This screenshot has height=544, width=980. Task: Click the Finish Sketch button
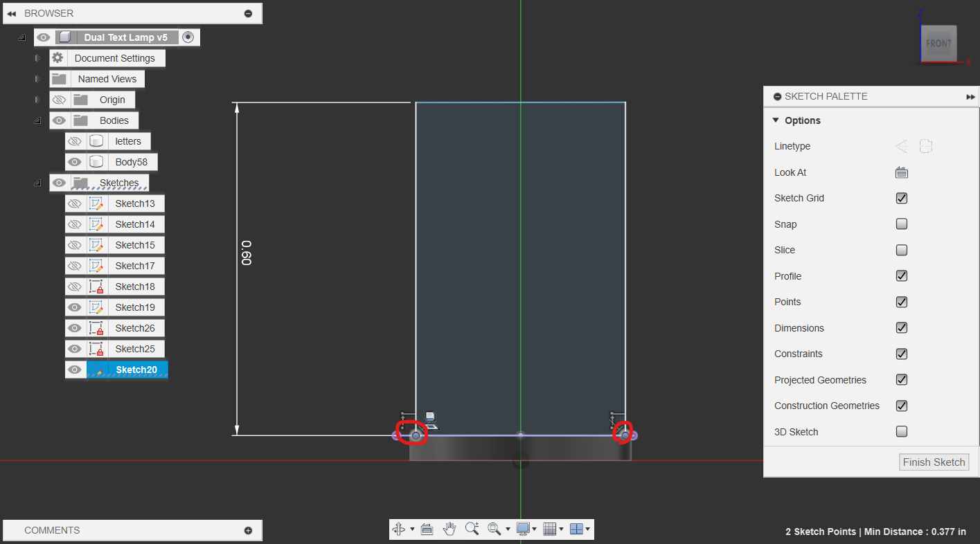pyautogui.click(x=934, y=462)
